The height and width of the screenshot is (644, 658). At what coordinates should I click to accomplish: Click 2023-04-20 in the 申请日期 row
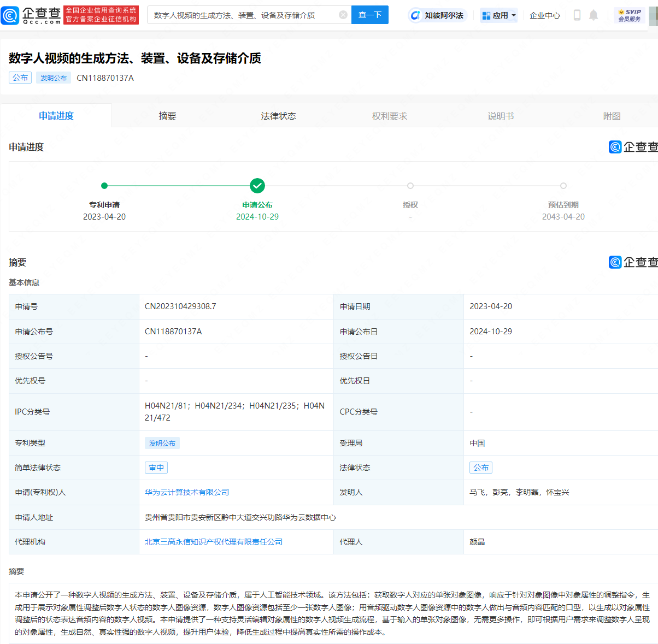click(x=491, y=306)
